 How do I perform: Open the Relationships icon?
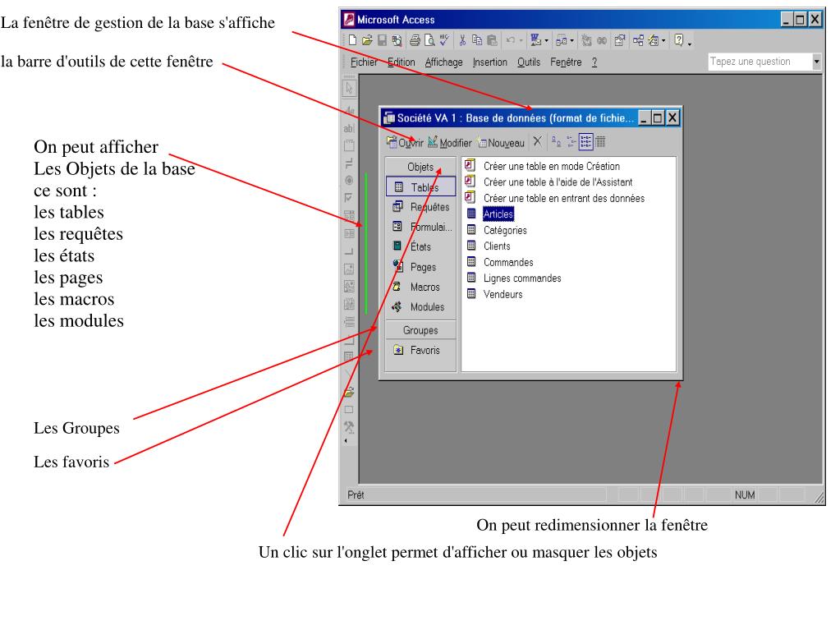[638, 39]
